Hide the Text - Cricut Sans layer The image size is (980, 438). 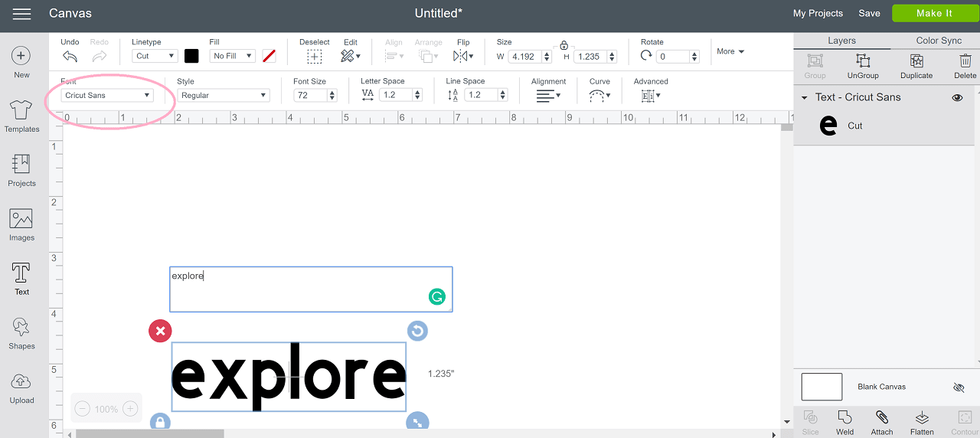coord(957,97)
